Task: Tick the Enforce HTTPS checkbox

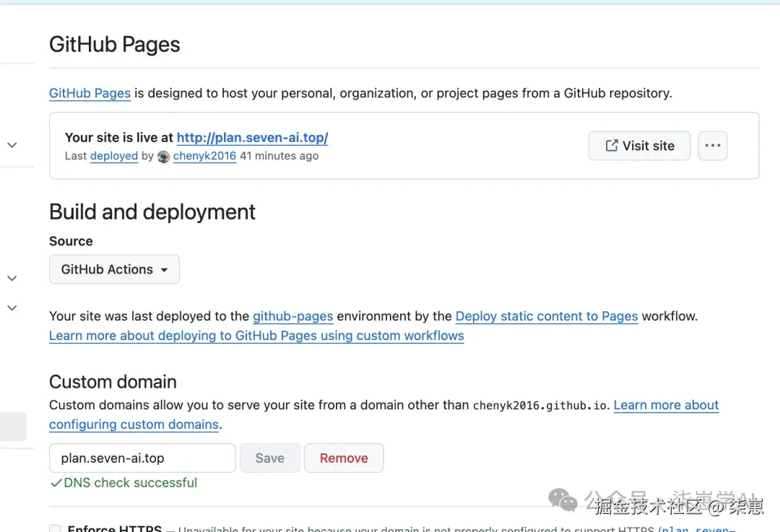Action: [55, 529]
